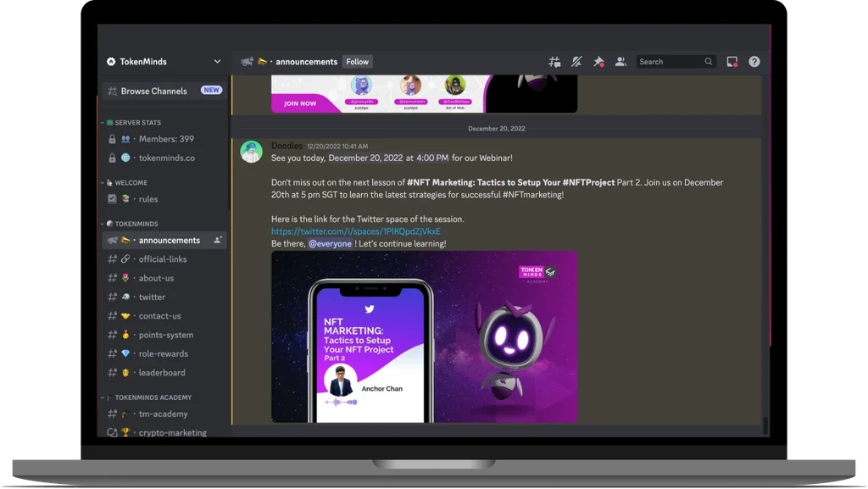The width and height of the screenshot is (868, 489).
Task: Click the Browse Channels hash icon
Action: click(x=113, y=92)
